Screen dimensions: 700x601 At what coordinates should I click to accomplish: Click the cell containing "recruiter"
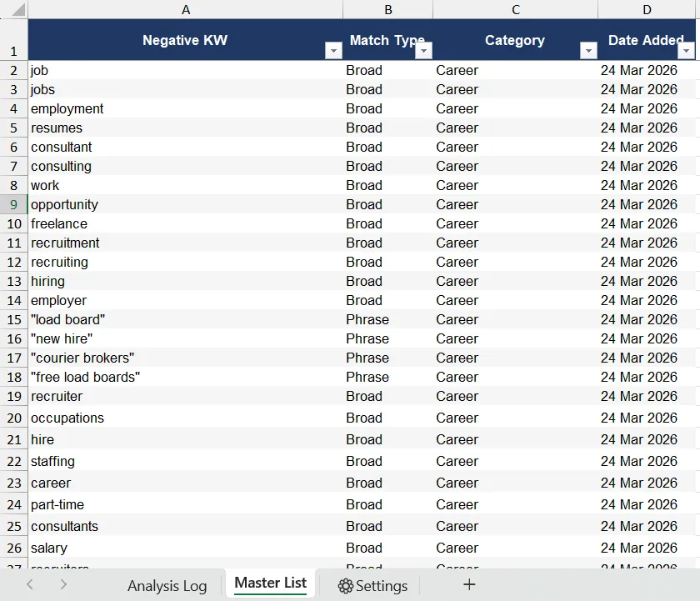click(x=186, y=397)
